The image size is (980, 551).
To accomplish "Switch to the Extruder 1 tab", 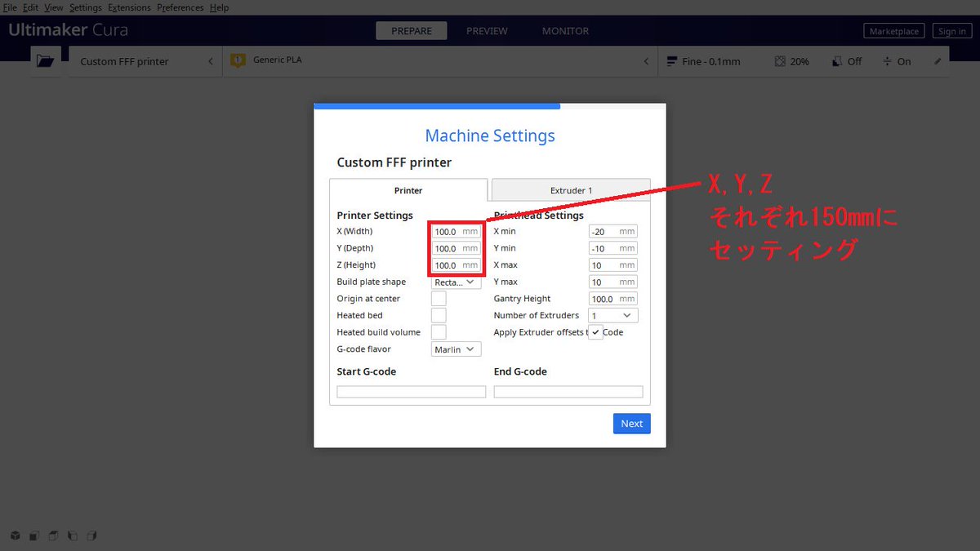I will click(x=571, y=190).
